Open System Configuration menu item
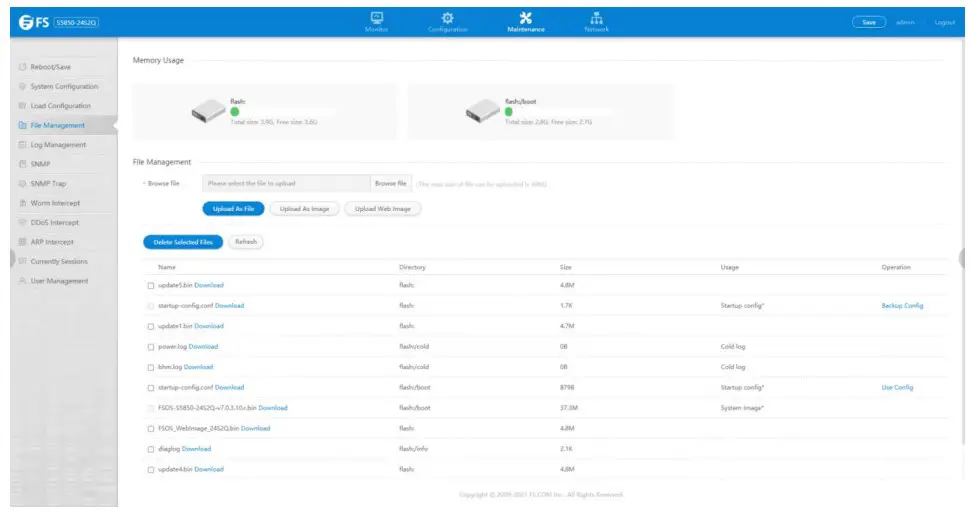The width and height of the screenshot is (973, 517). click(64, 86)
